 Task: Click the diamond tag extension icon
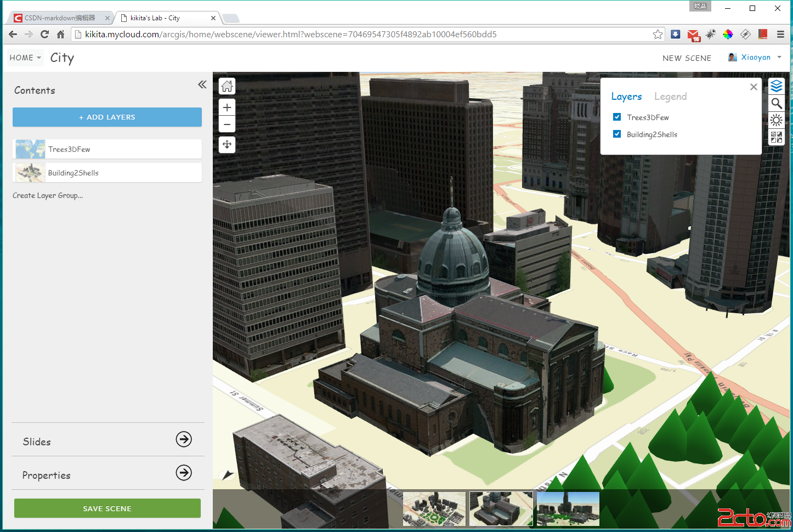[745, 34]
